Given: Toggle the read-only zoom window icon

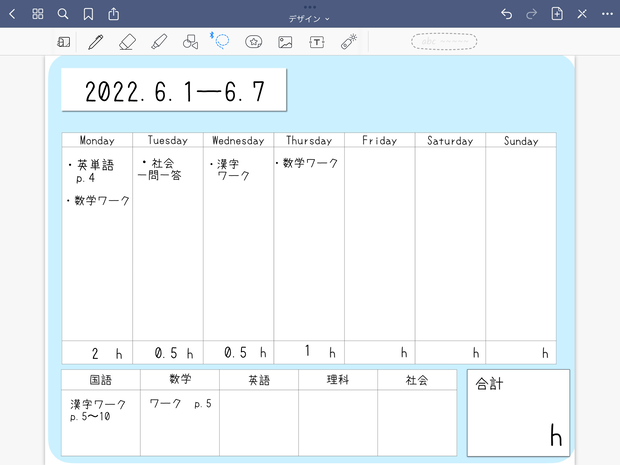Looking at the screenshot, I should coord(64,42).
